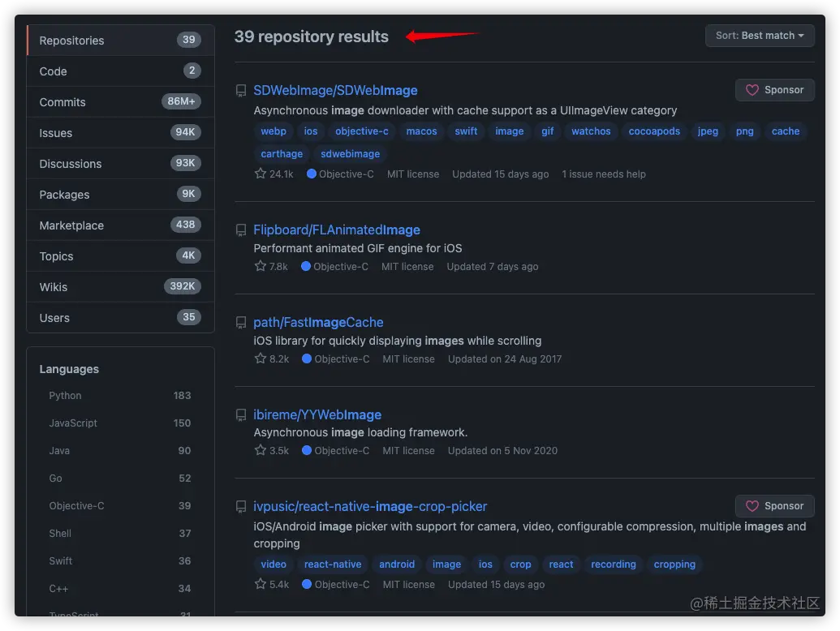Click the repository icon beside ibireme/YYWebImage
This screenshot has height=631, width=840.
(241, 414)
